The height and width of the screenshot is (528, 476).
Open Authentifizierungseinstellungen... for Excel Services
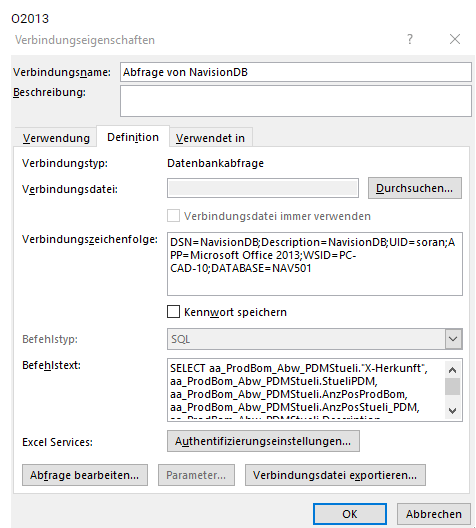pyautogui.click(x=263, y=441)
